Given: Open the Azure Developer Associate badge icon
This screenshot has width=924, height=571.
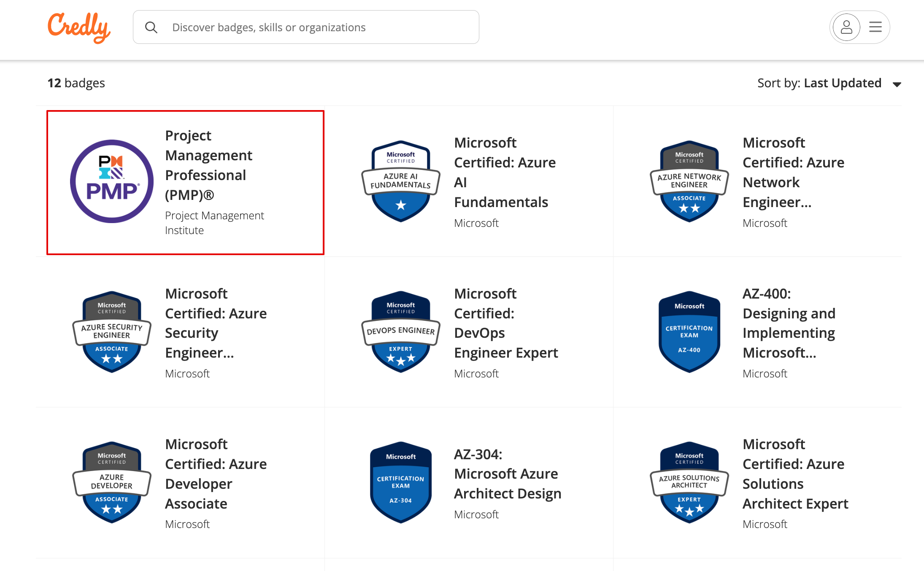Looking at the screenshot, I should tap(112, 482).
